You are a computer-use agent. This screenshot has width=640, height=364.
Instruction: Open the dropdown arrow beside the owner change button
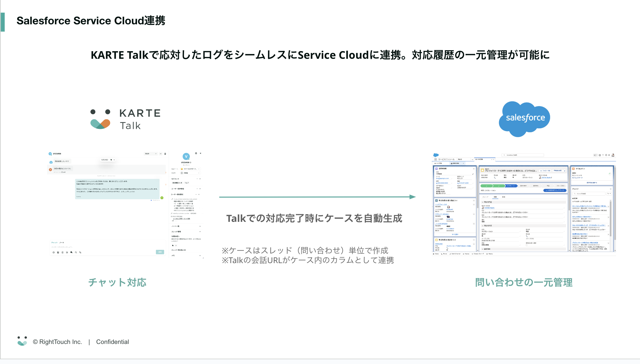coord(565,171)
